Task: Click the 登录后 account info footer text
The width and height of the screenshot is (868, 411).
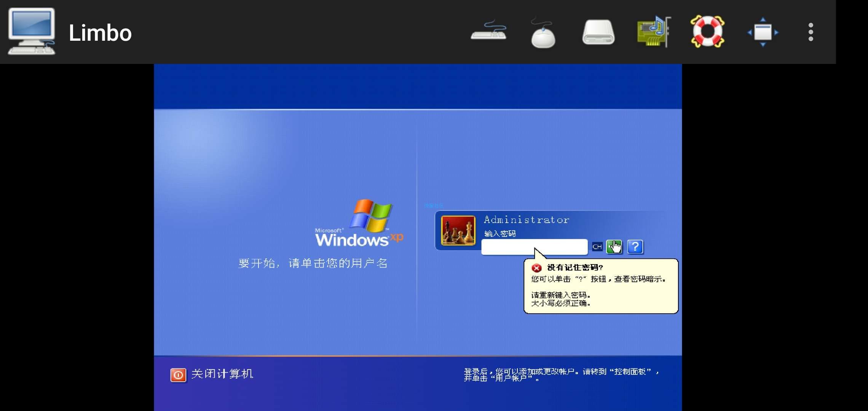Action: 561,375
